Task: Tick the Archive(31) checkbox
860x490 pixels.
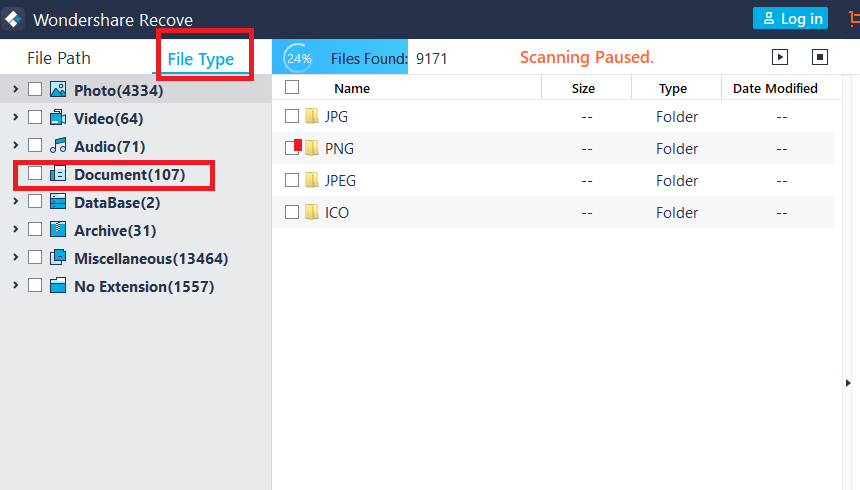Action: 35,229
